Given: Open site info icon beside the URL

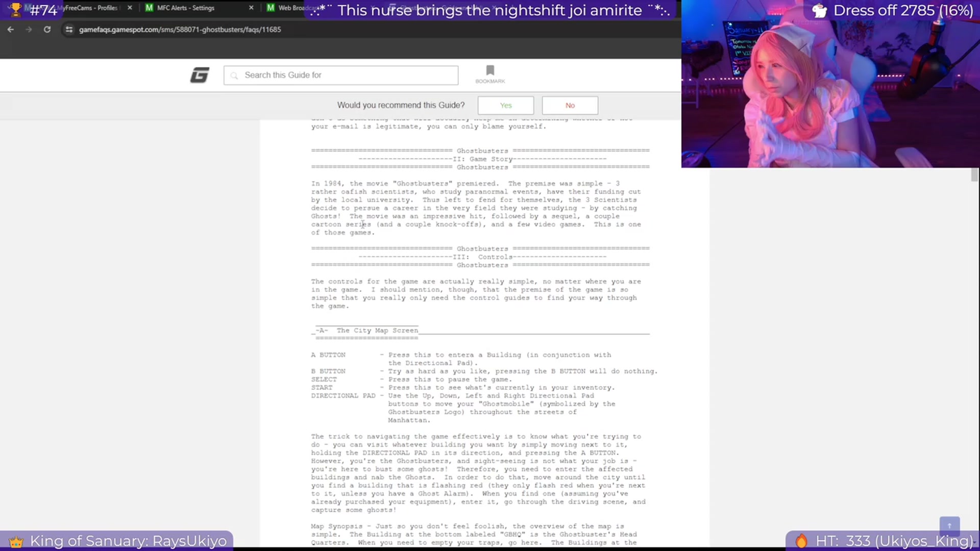Looking at the screenshot, I should coord(69,30).
